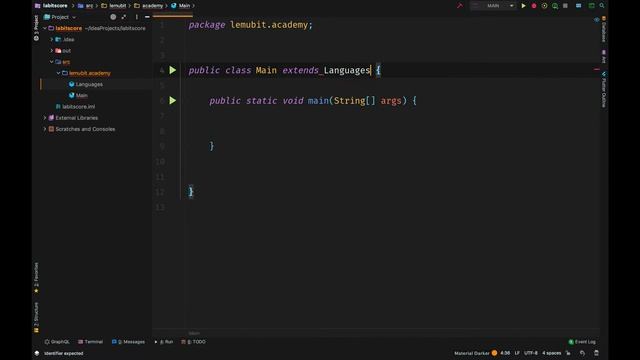Viewport: 640px width, 360px height.
Task: Hide the Project panel with the minimize icon
Action: point(147,17)
